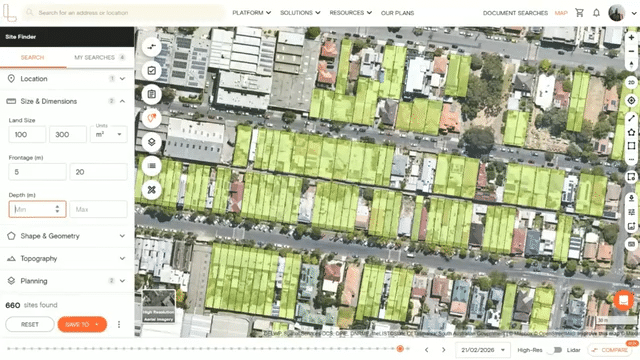
Task: Select the line measure tool
Action: point(631,118)
